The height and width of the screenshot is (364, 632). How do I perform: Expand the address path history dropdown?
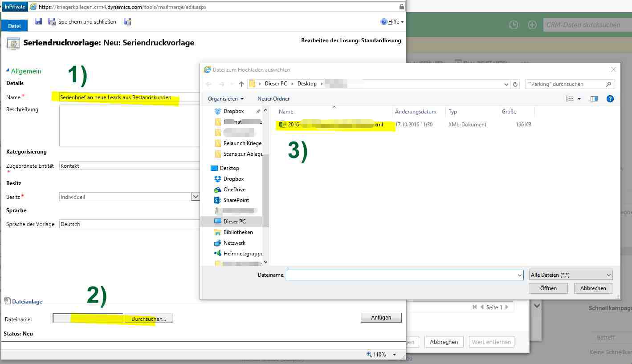pyautogui.click(x=506, y=84)
